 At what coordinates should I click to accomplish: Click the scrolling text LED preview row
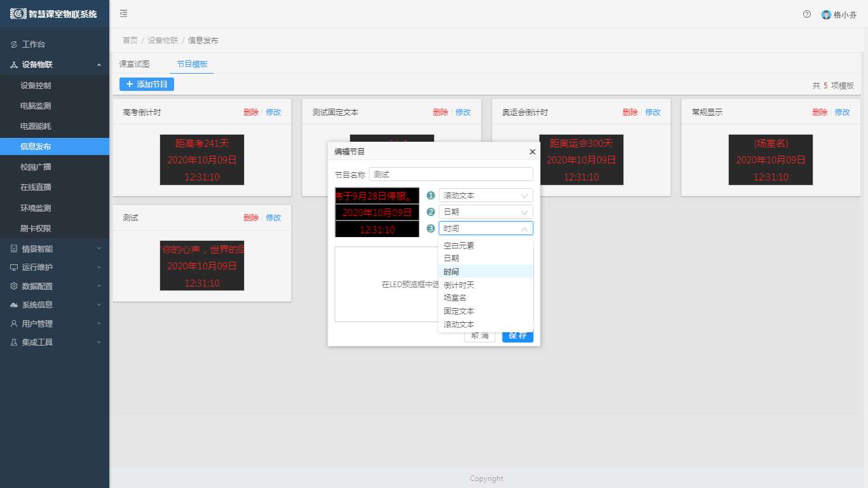[377, 196]
